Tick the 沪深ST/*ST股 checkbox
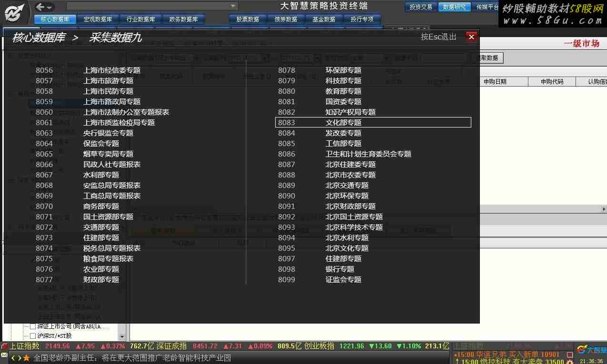The height and width of the screenshot is (364, 607). (x=33, y=336)
